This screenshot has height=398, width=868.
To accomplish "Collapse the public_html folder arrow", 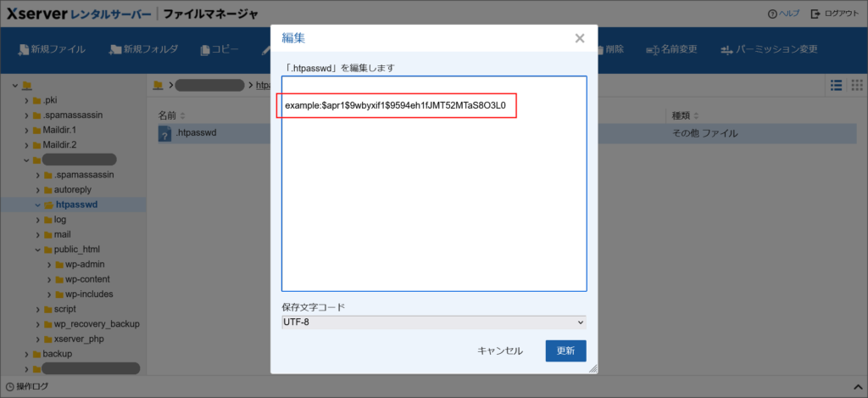I will (x=37, y=249).
